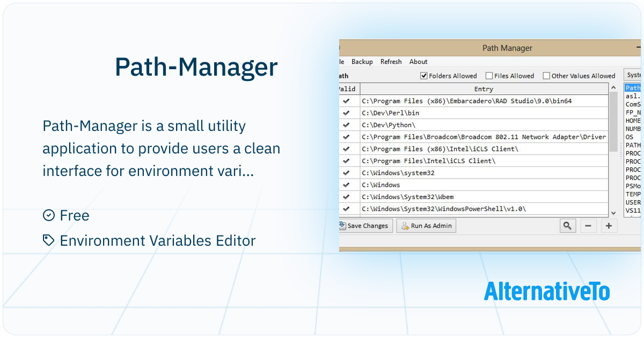Click scroll down arrow of entry list
This screenshot has width=644, height=338.
click(613, 213)
